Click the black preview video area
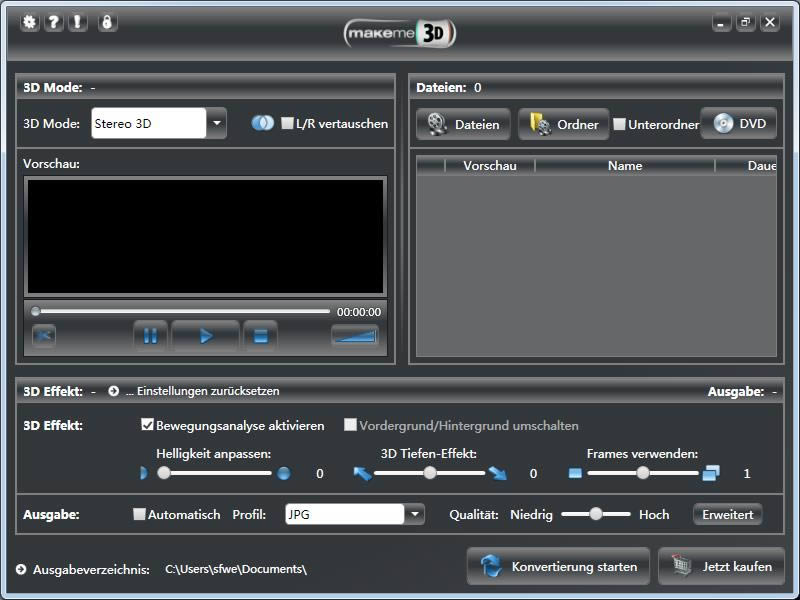Screen dimensions: 800x600 pos(205,236)
